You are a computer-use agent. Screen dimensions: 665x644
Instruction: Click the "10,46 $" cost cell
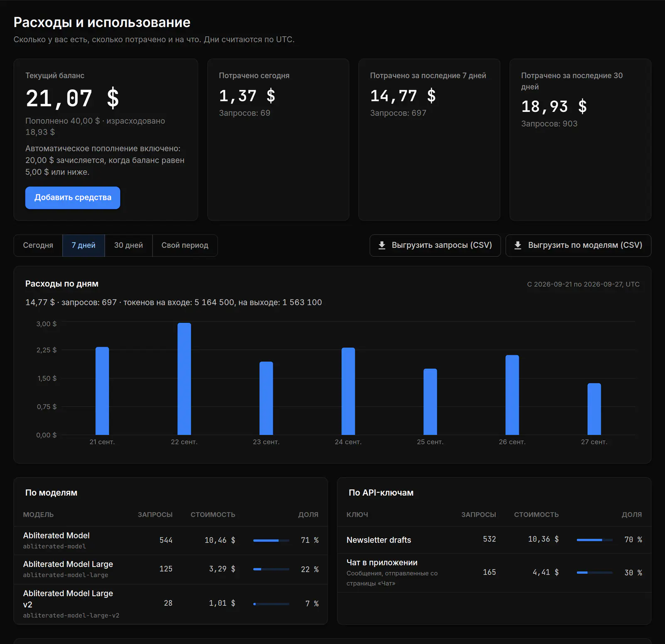[220, 540]
